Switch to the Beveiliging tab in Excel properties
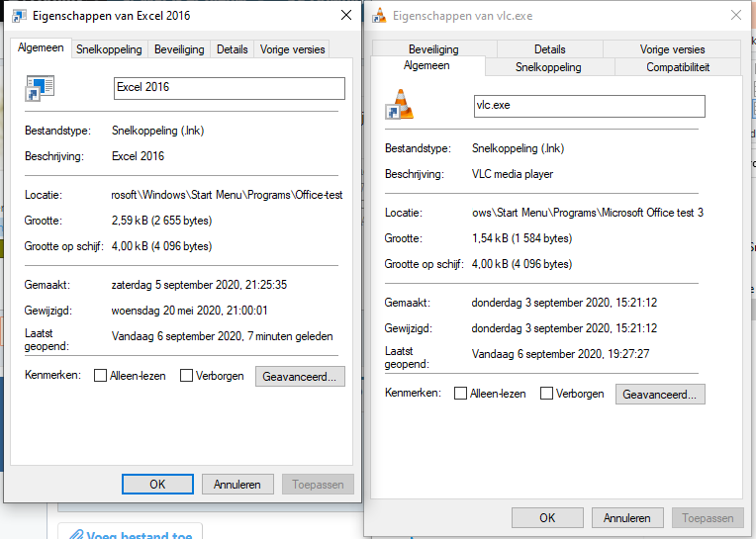 [179, 49]
